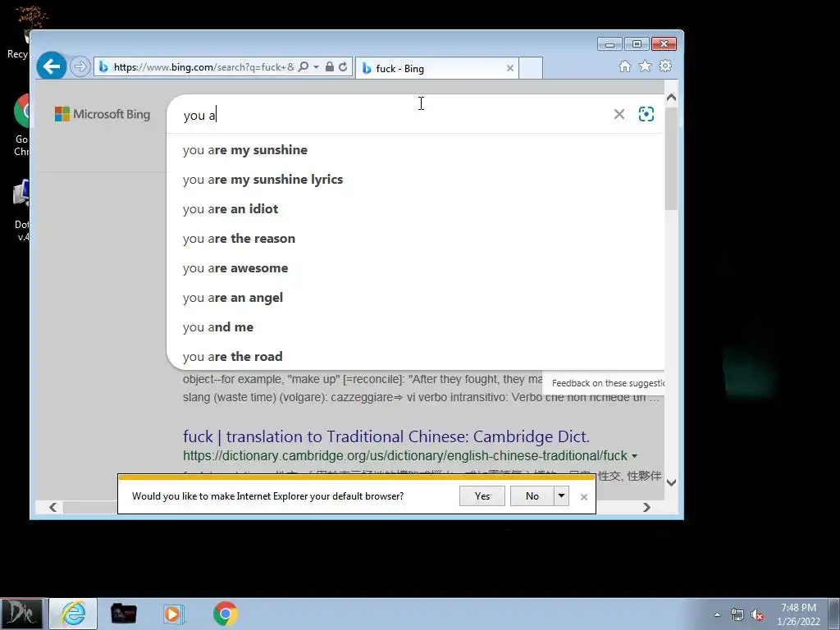Choose suggestion 'you and me'
The width and height of the screenshot is (840, 630).
(416, 326)
